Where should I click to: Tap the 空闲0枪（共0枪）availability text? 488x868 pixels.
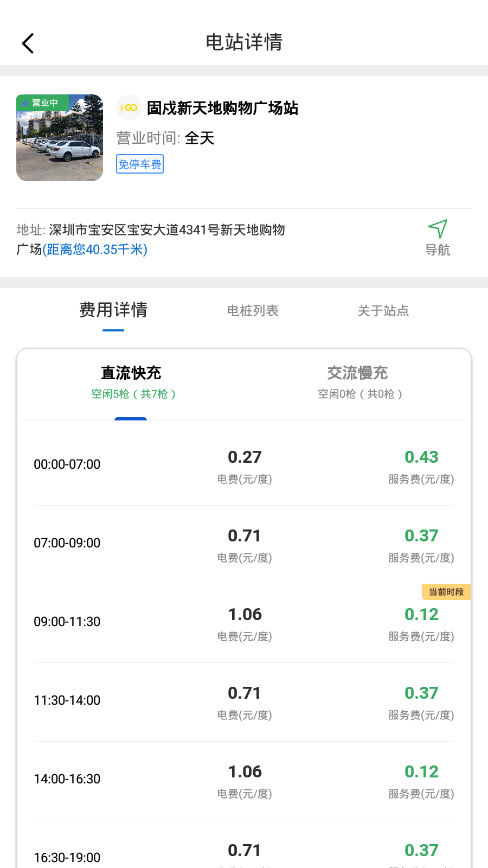(360, 394)
